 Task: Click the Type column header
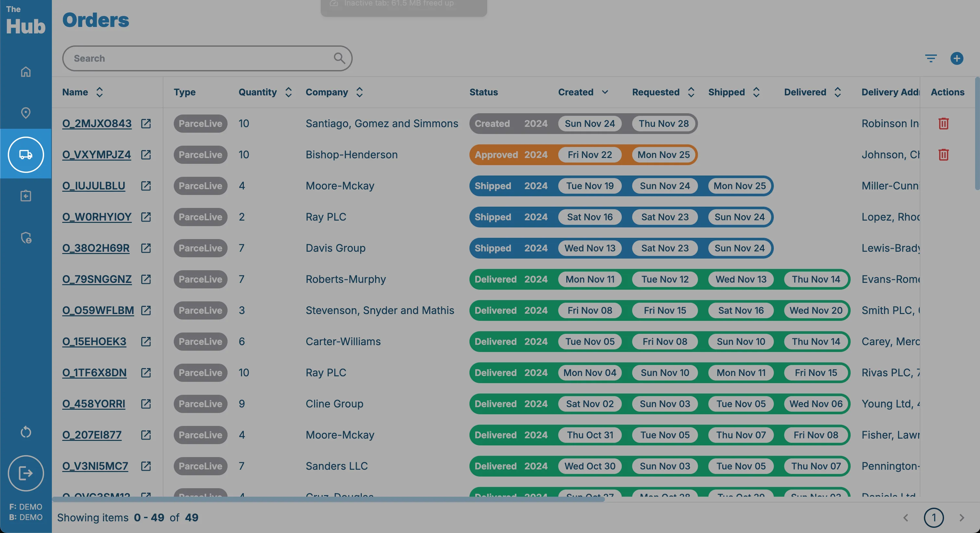184,92
